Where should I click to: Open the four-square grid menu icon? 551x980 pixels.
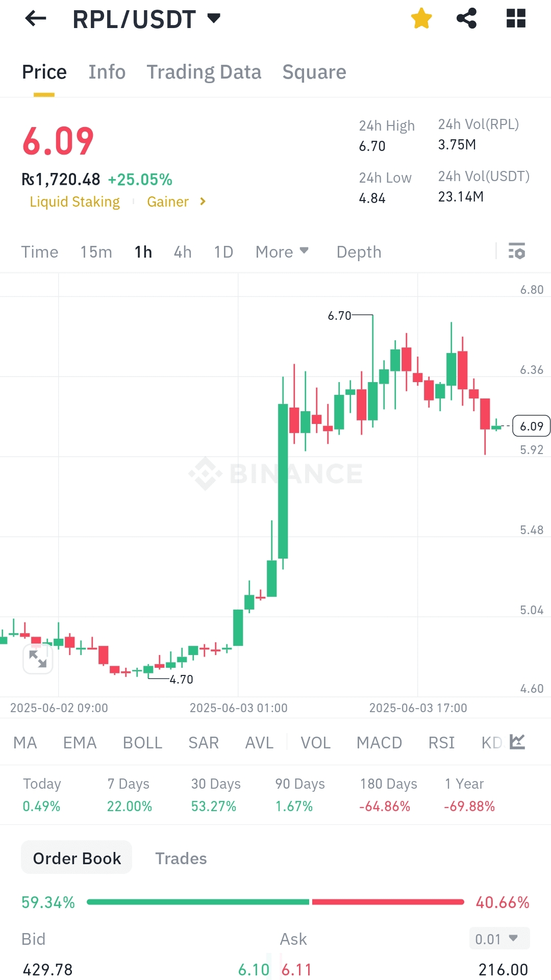[516, 19]
